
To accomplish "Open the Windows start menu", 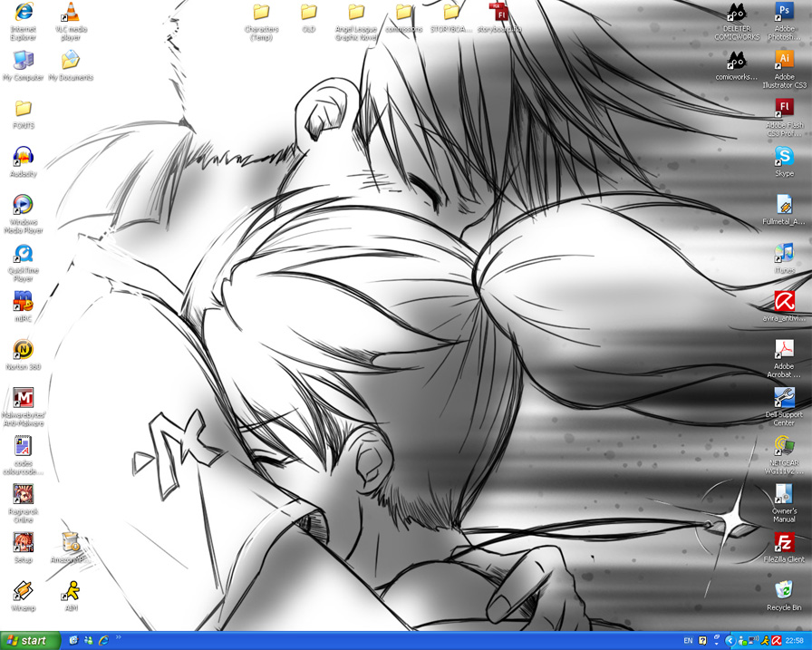I will [30, 641].
